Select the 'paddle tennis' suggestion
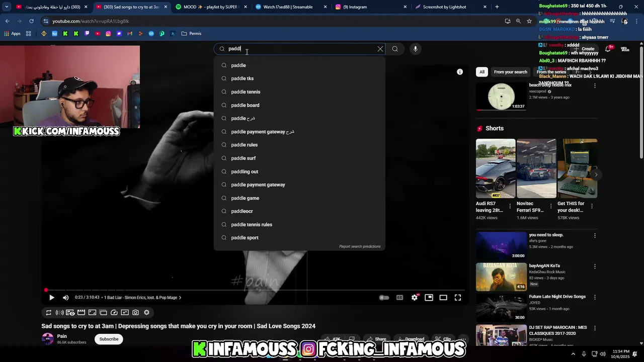The image size is (644, 362). (x=299, y=92)
